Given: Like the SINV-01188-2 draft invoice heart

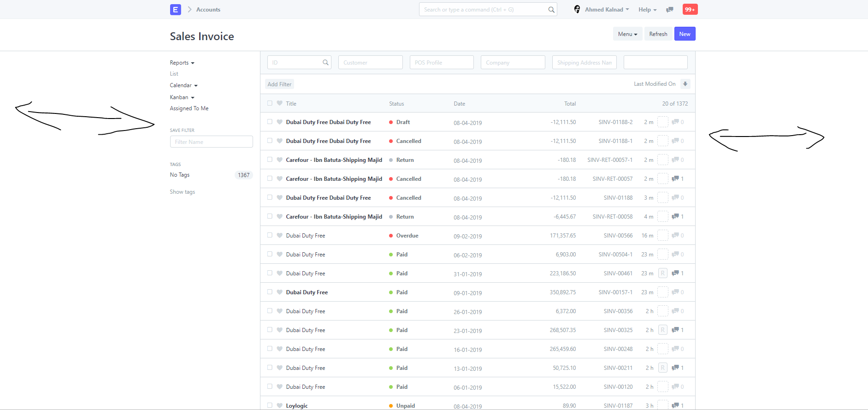Looking at the screenshot, I should (279, 122).
